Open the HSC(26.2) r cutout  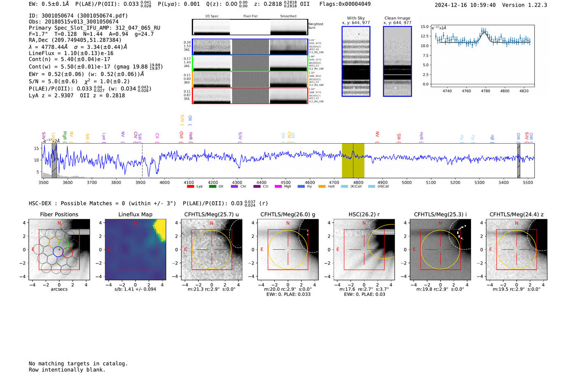364,249
